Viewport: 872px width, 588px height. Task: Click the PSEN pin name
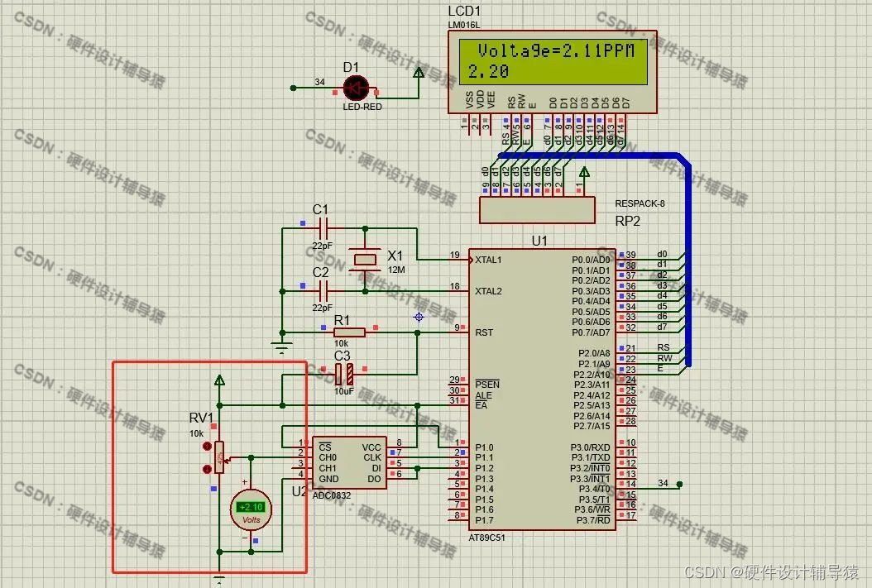[x=487, y=385]
